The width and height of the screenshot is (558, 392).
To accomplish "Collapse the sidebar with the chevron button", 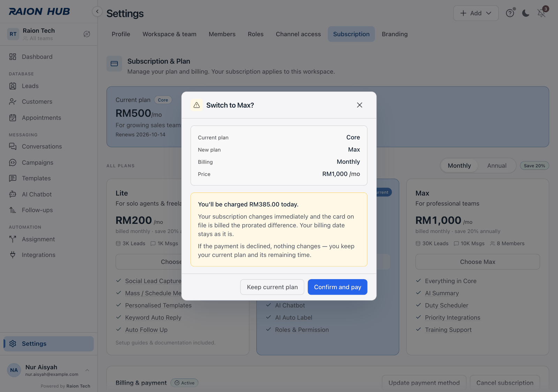I will (97, 11).
